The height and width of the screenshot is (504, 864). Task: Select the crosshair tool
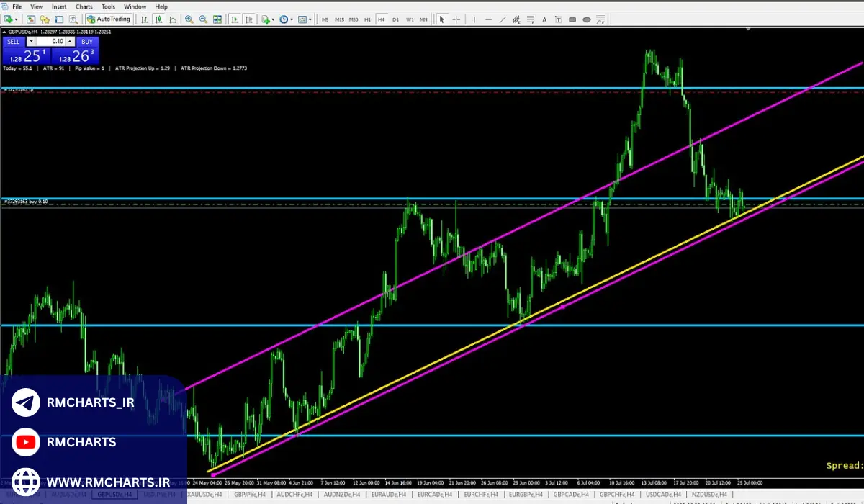457,19
